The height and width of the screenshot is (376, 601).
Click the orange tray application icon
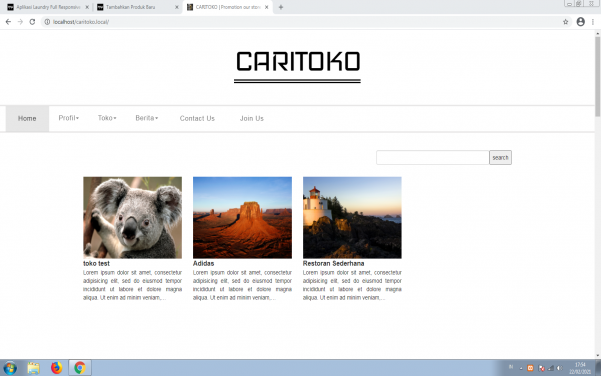530,368
